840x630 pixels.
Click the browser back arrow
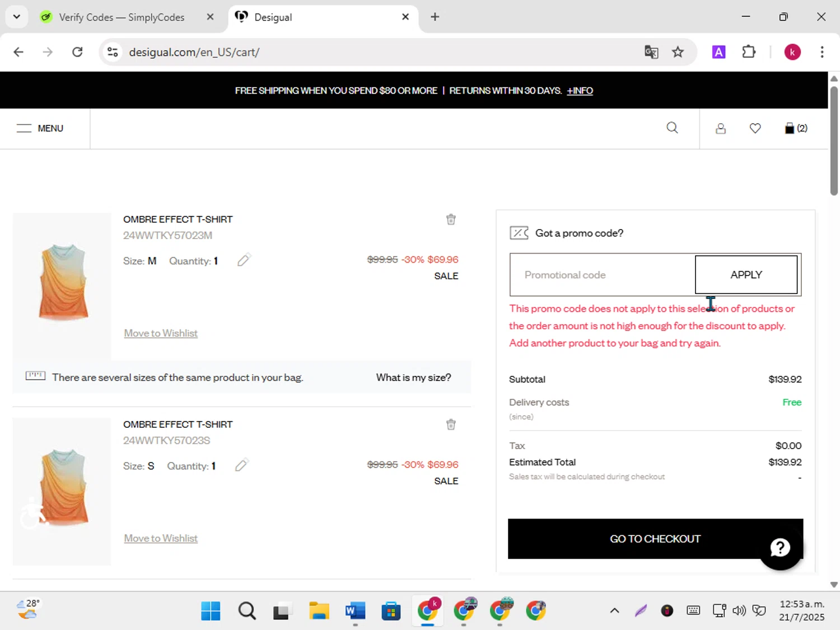pos(18,52)
